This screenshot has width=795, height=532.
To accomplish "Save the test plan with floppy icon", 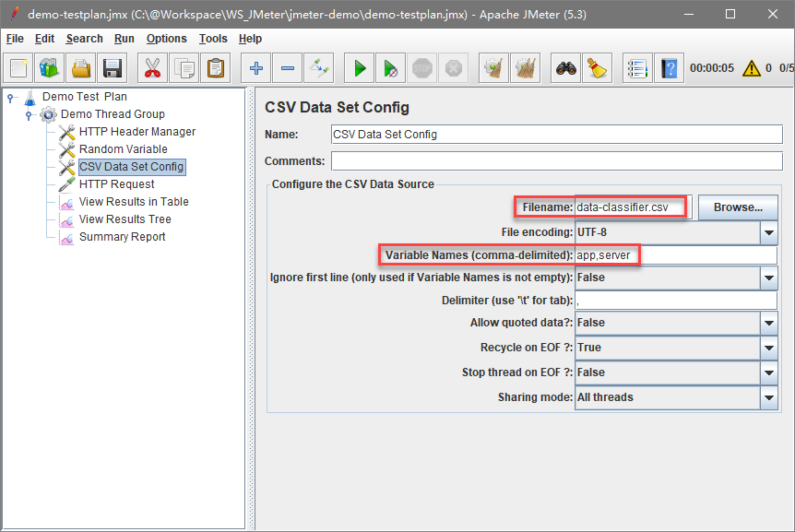I will coord(112,68).
